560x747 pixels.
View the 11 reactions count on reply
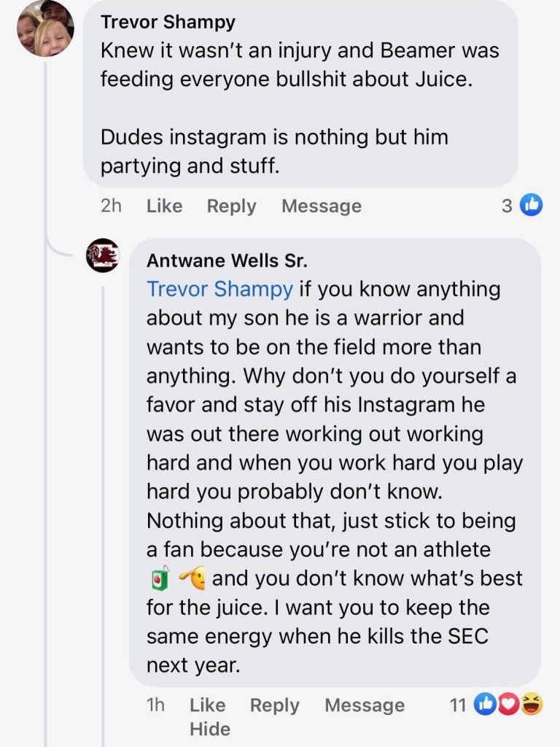(x=458, y=705)
